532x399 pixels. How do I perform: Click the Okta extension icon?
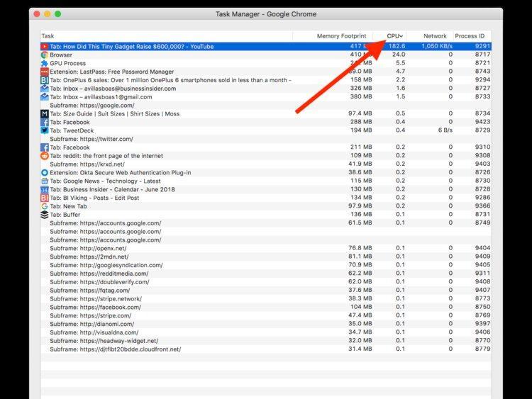point(45,172)
